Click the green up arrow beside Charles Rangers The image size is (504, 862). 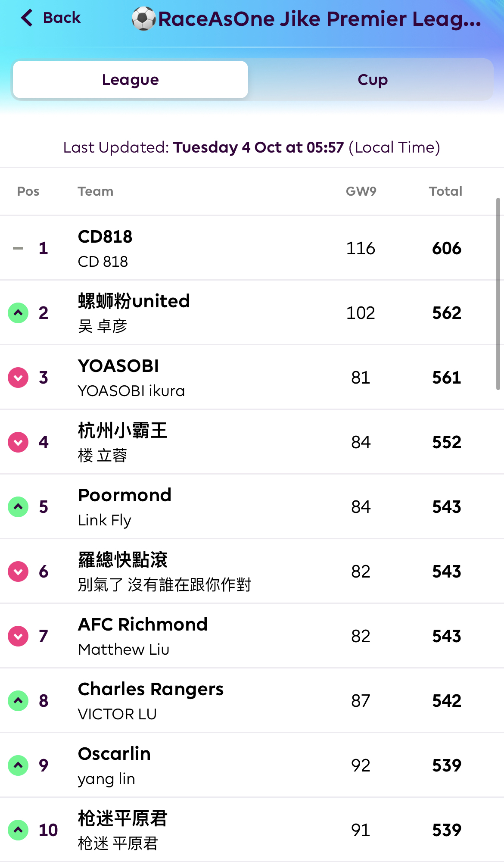pyautogui.click(x=18, y=701)
